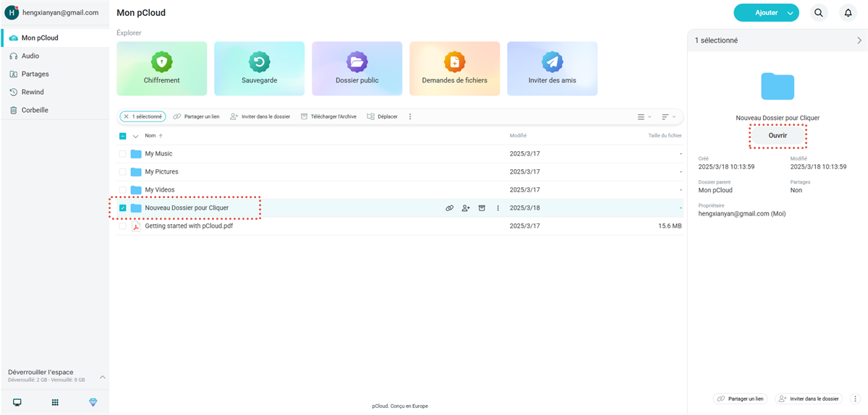Screen dimensions: 868x415
Task: Click the Modifié column header
Action: coord(518,135)
